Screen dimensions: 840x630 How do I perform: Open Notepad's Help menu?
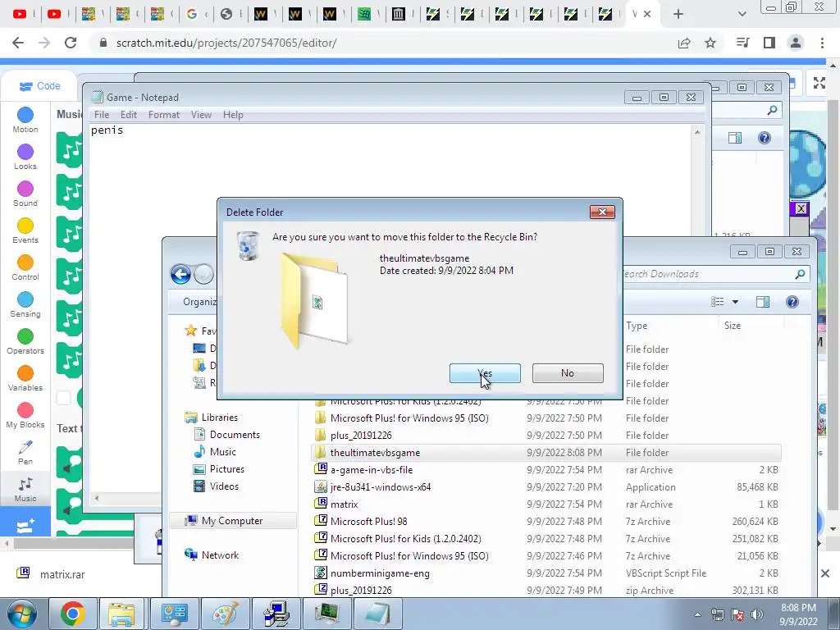(232, 115)
